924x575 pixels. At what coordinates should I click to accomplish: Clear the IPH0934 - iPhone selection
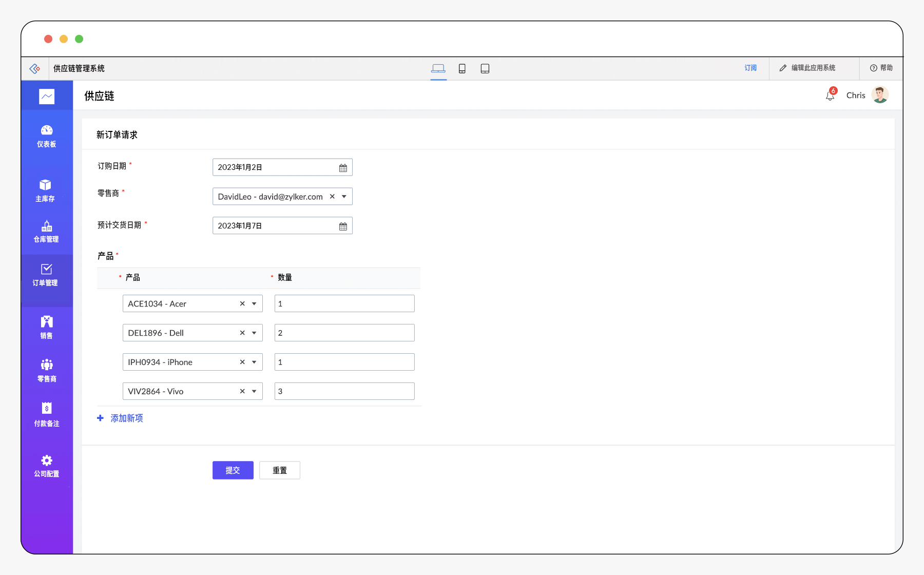click(242, 362)
